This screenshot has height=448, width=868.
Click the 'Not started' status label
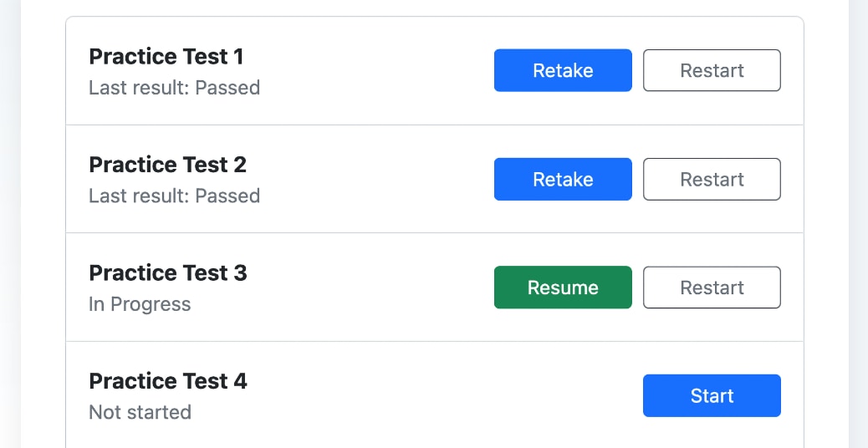click(140, 412)
